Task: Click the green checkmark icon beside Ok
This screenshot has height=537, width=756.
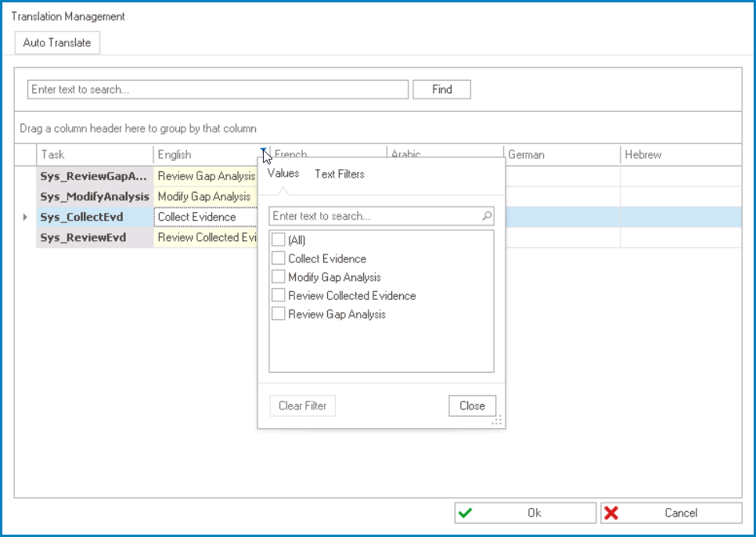Action: (x=466, y=513)
